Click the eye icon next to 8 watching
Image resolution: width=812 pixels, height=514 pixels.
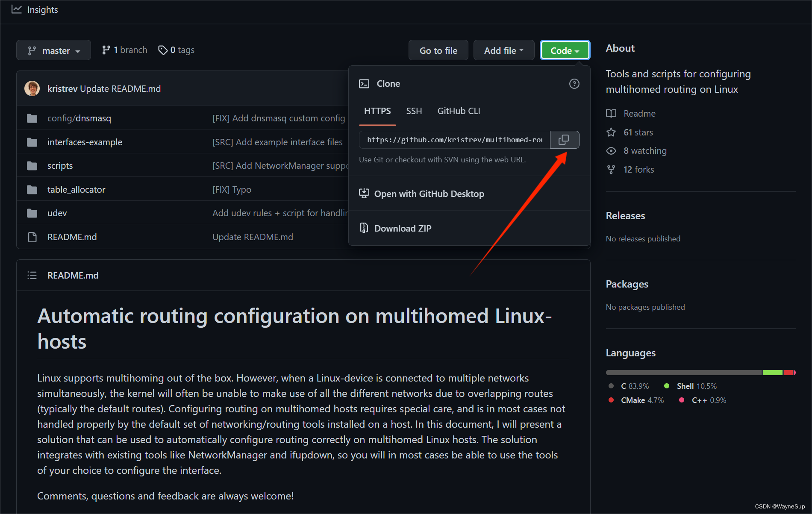[x=611, y=150]
